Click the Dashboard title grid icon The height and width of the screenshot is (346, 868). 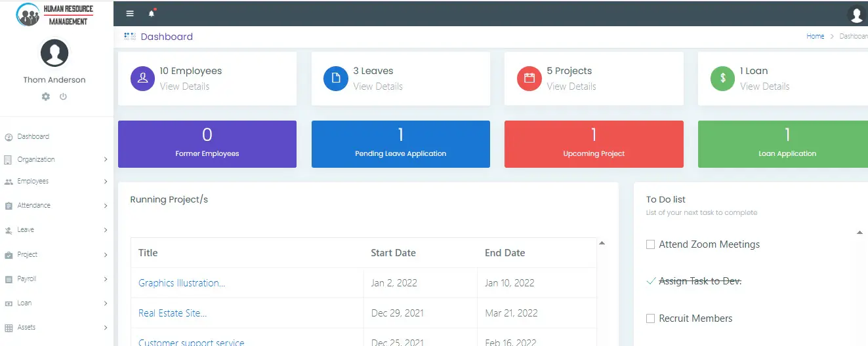[x=130, y=37]
